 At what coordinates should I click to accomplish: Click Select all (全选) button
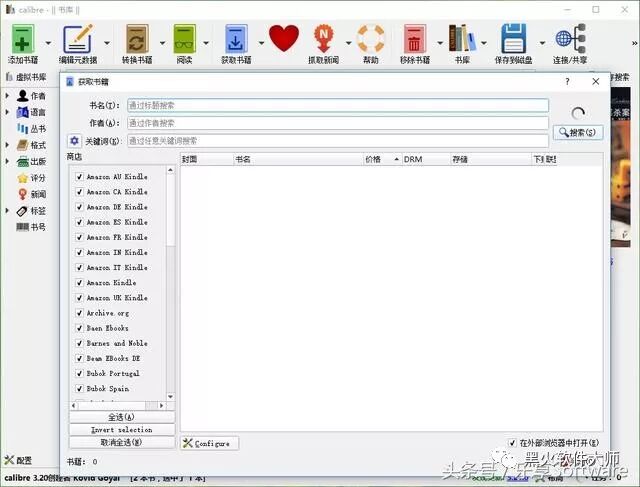coord(122,417)
